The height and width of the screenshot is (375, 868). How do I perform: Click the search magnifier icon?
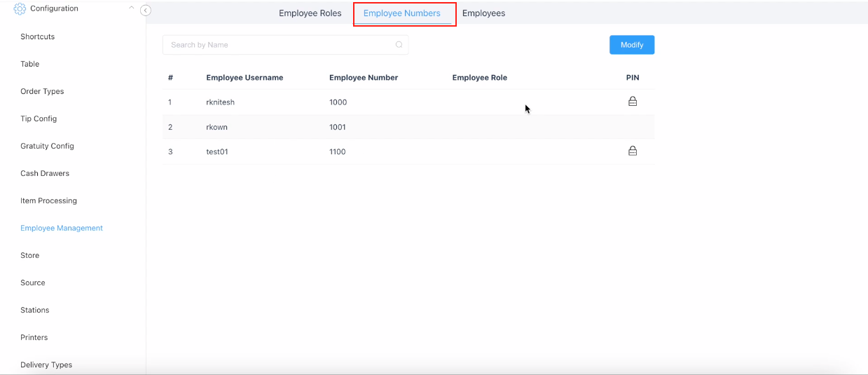[x=399, y=45]
